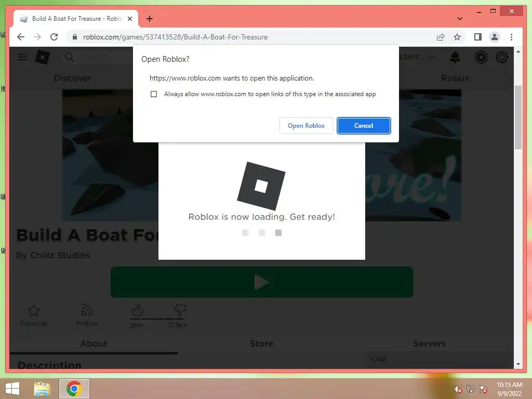Click the page vertical scrollbar thumb
This screenshot has height=399, width=532.
pyautogui.click(x=518, y=117)
